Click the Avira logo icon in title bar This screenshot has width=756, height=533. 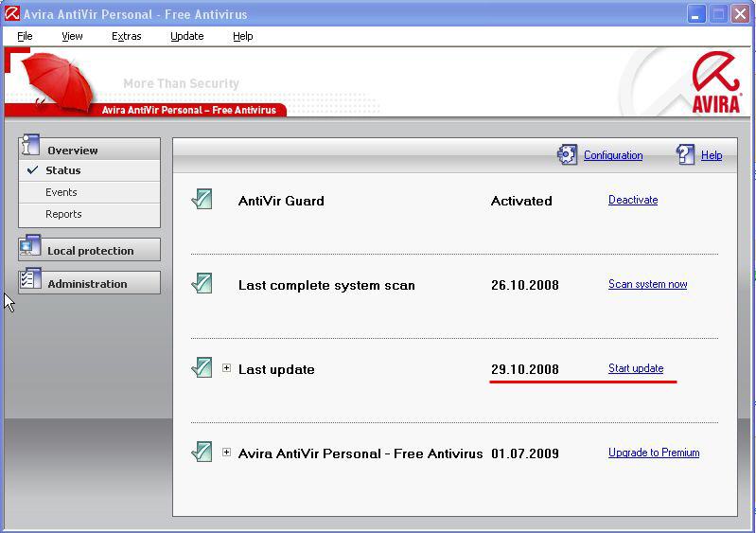(x=11, y=13)
